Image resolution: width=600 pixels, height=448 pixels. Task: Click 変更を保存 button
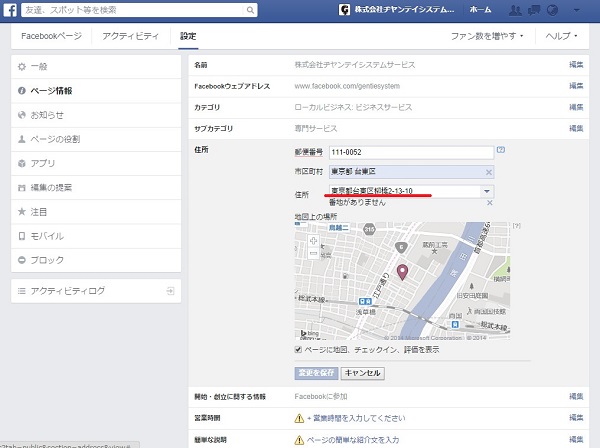pos(316,373)
